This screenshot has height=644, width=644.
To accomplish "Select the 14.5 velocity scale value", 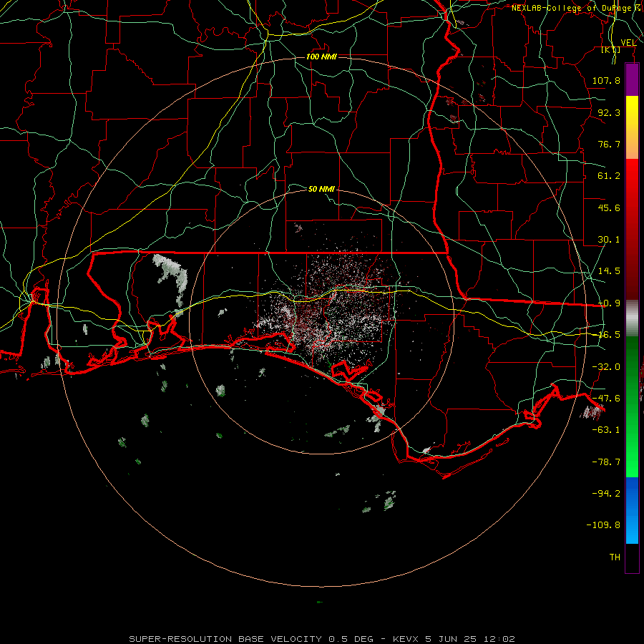I will (x=609, y=271).
